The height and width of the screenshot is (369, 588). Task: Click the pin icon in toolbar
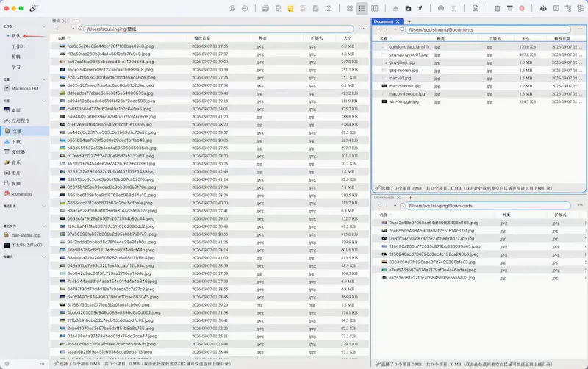420,8
